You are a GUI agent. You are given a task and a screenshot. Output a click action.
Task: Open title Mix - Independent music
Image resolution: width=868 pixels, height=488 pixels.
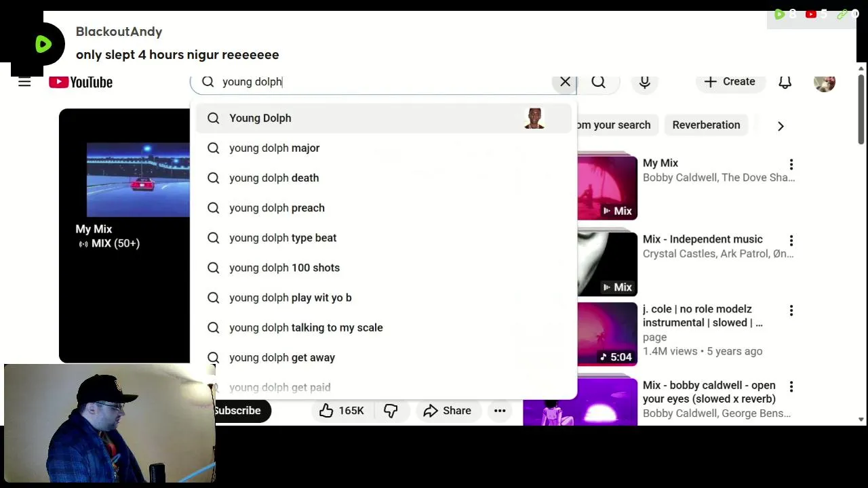[x=703, y=239]
